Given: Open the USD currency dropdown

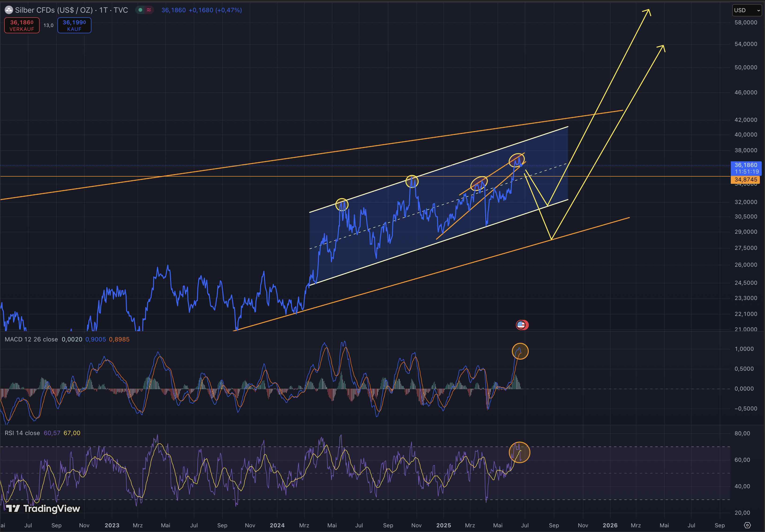Looking at the screenshot, I should (747, 10).
